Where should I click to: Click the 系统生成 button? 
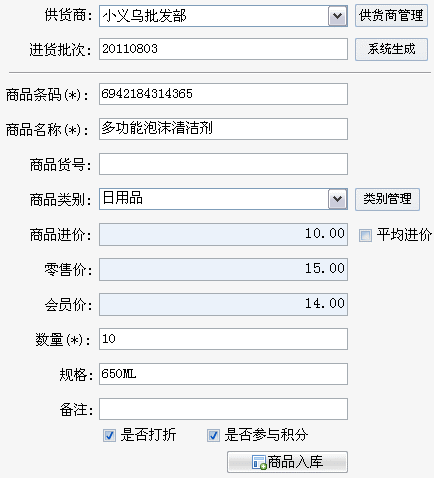391,49
